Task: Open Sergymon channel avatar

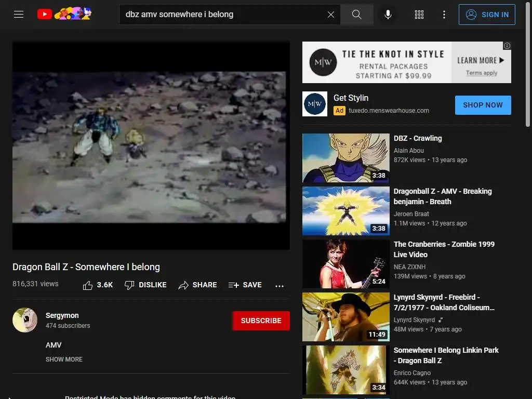Action: click(25, 320)
